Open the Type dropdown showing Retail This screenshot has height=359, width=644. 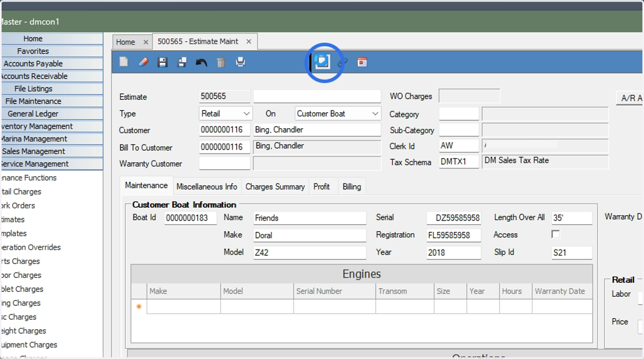225,114
